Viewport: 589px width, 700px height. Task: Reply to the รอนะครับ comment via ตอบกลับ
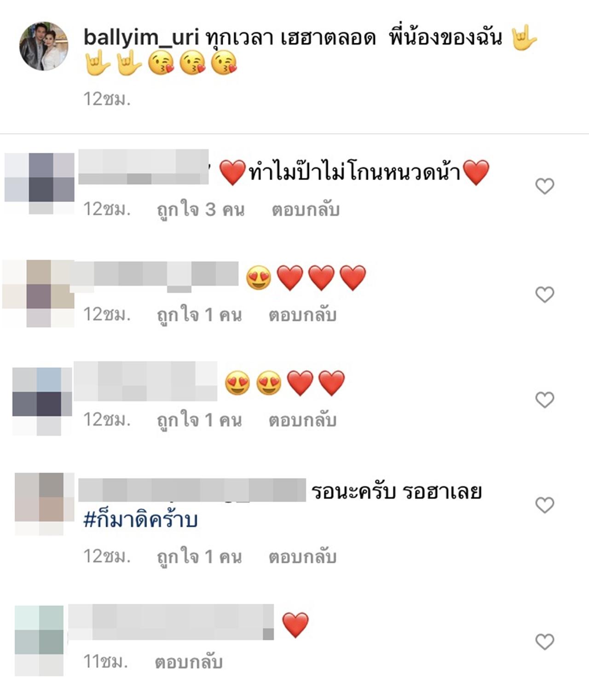[303, 557]
